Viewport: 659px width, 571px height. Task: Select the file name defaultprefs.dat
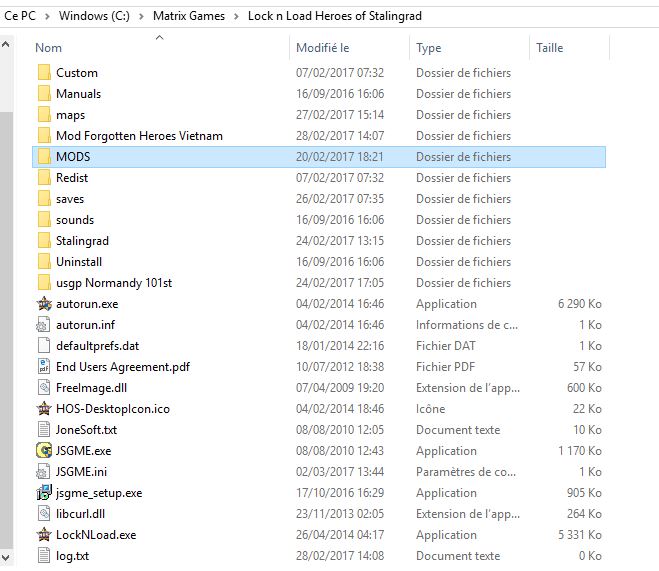pos(98,346)
